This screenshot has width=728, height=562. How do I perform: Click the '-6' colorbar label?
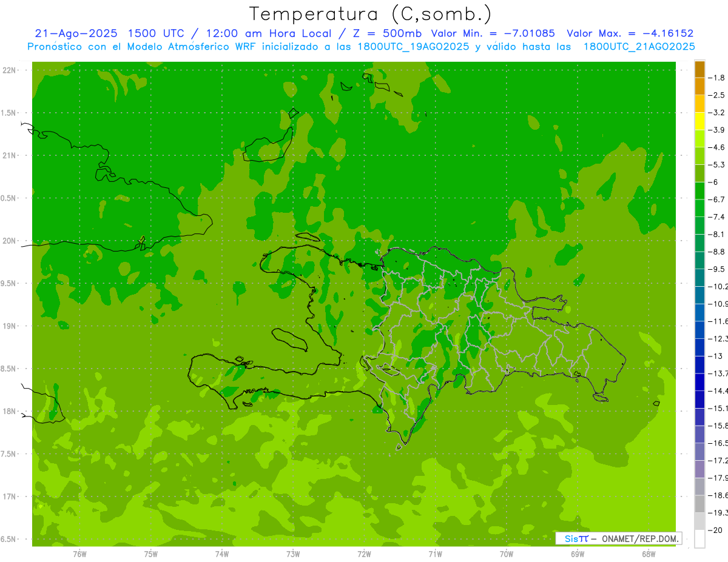point(713,182)
